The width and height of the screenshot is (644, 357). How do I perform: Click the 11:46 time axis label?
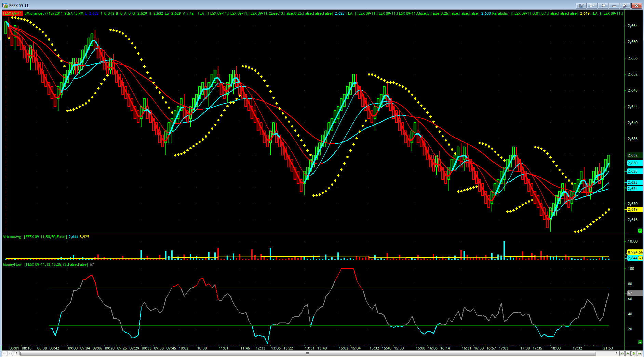[245, 348]
